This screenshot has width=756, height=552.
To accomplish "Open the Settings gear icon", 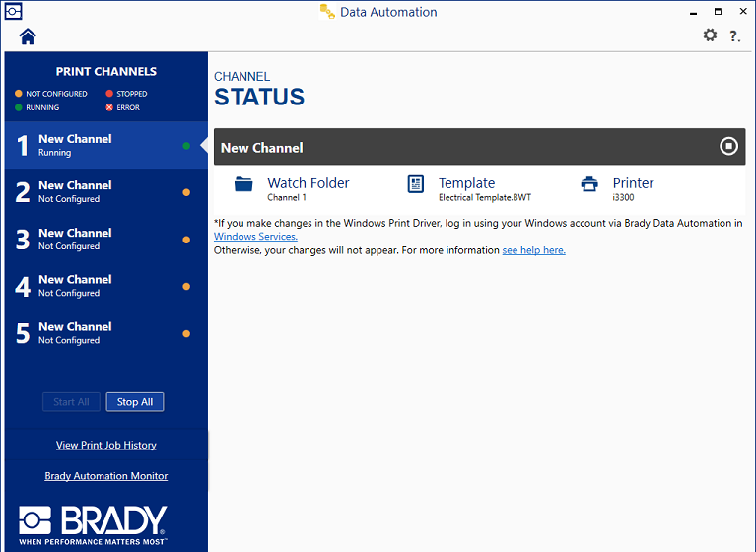I will (x=710, y=35).
